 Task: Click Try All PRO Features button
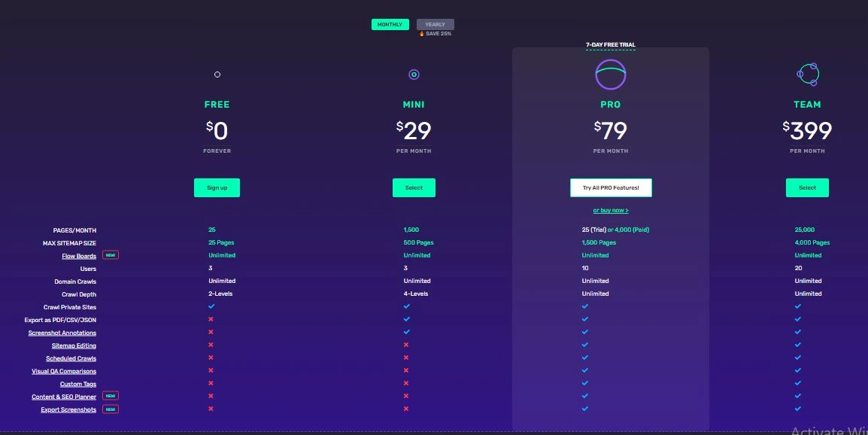(x=611, y=187)
